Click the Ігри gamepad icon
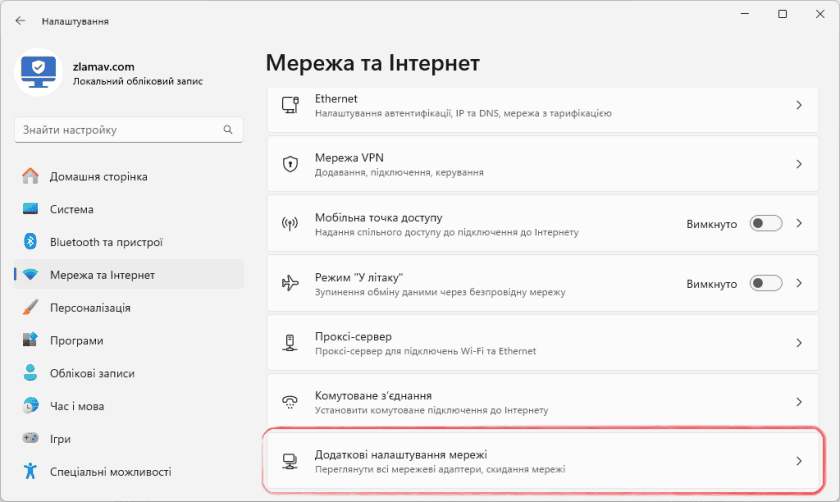Viewport: 840px width, 502px height. tap(31, 438)
